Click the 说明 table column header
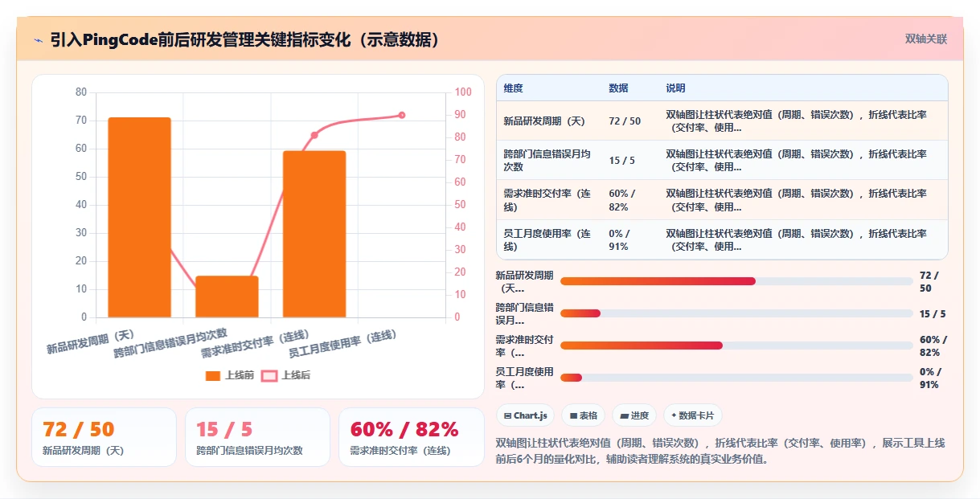980x499 pixels. (x=675, y=88)
